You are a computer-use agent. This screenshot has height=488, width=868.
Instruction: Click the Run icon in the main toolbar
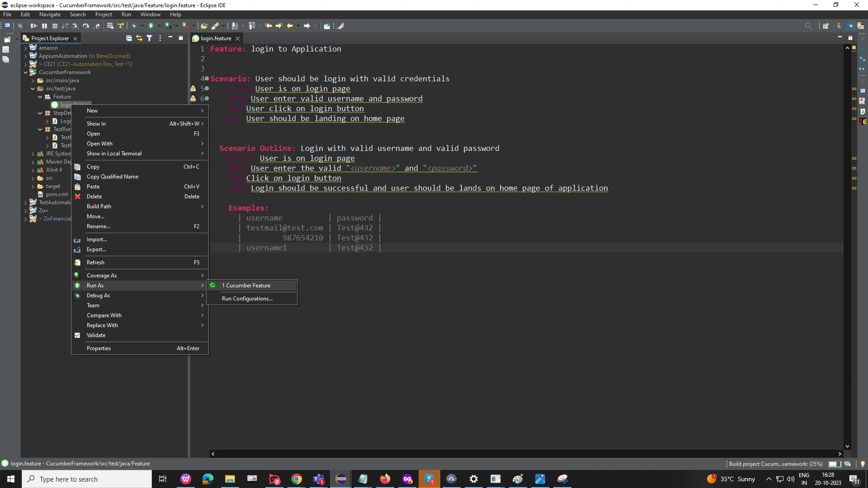(x=151, y=26)
